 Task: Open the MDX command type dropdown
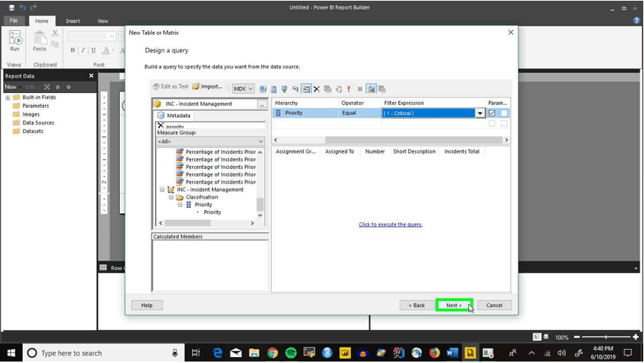(243, 89)
